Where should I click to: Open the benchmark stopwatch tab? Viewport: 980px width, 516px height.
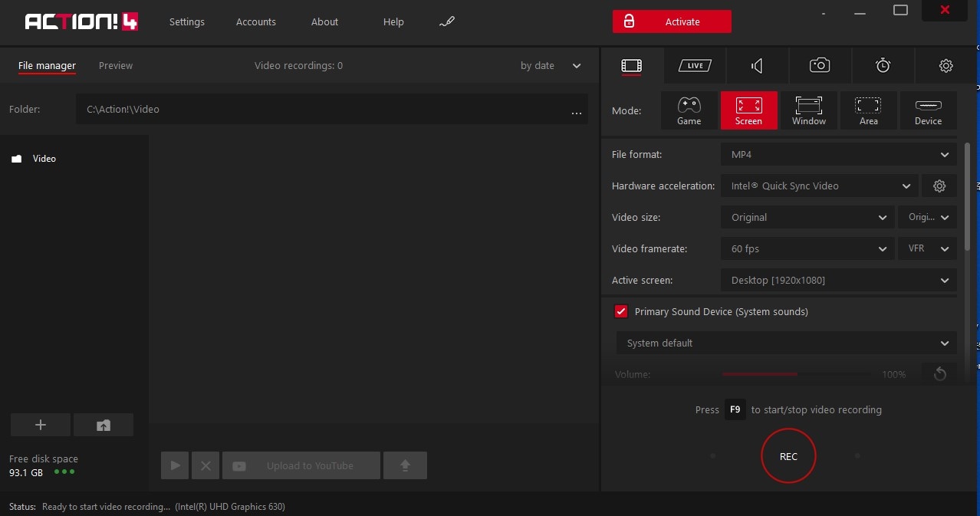pyautogui.click(x=883, y=66)
